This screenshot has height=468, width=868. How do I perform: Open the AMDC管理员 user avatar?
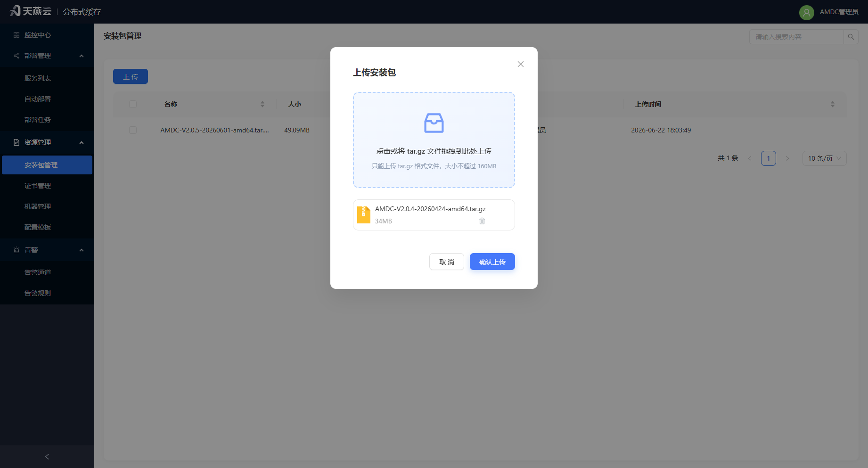[x=807, y=12]
